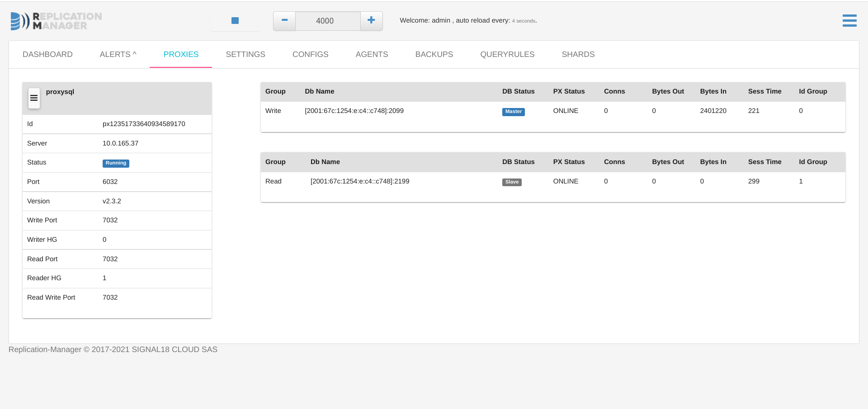Open the Shards tab
This screenshot has width=868, height=409.
pyautogui.click(x=578, y=54)
